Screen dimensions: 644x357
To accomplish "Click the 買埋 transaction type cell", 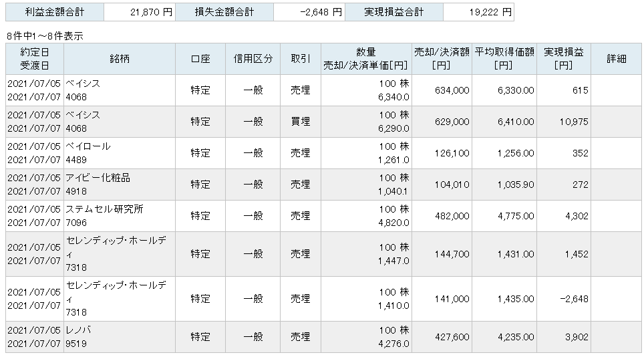I will 301,122.
